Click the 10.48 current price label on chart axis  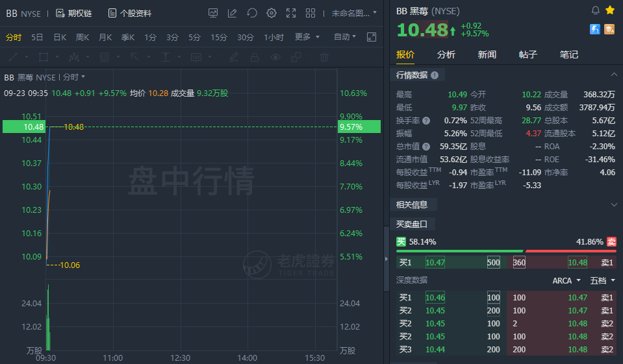(24, 127)
